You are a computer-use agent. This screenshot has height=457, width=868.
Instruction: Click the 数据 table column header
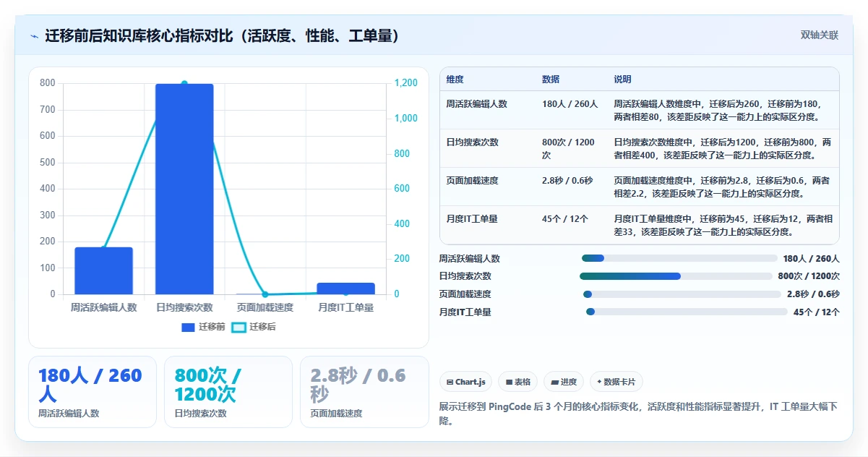coord(551,80)
